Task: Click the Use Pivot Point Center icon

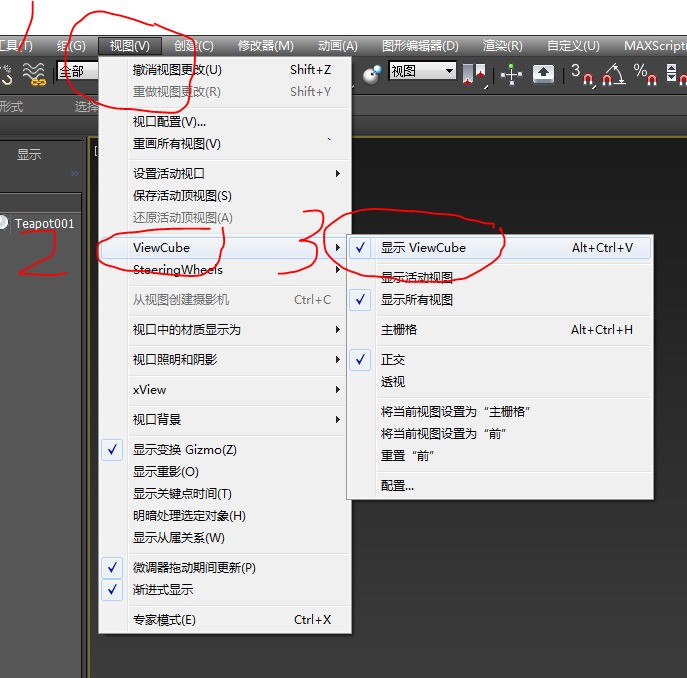Action: (x=474, y=73)
